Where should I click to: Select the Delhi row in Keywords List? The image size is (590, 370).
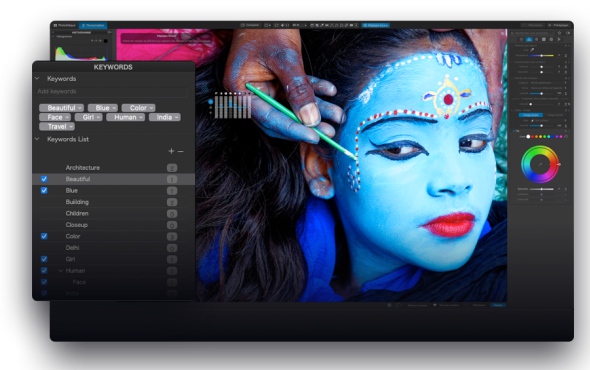(114, 248)
